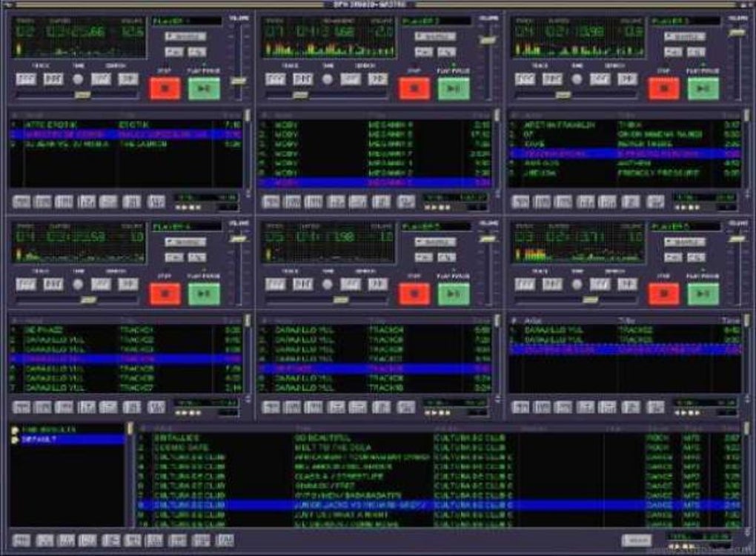Toggle the round Time button on Player 3
Screen dimensions: 756x556
coord(577,79)
